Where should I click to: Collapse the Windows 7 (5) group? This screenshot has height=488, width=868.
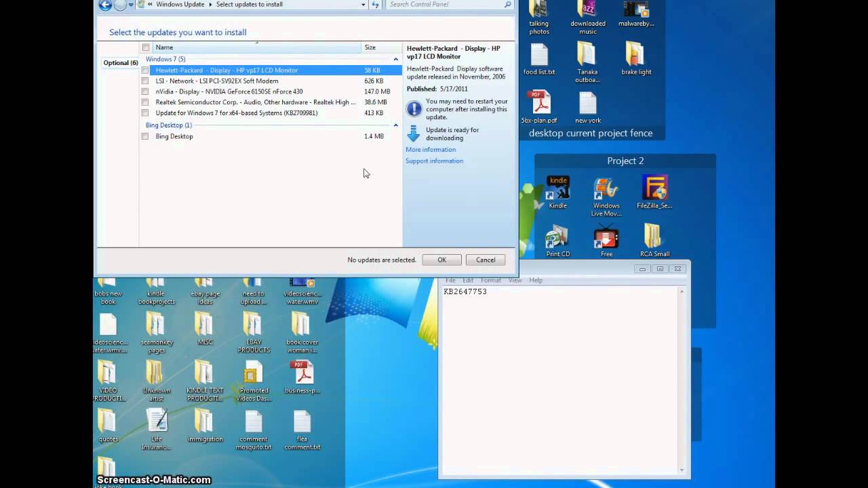tap(396, 60)
